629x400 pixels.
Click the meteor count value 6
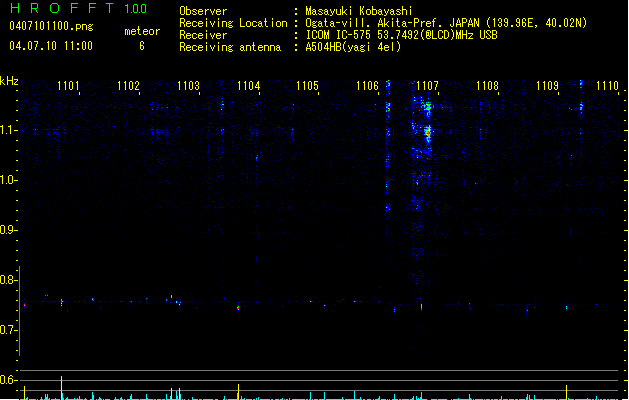click(x=142, y=46)
